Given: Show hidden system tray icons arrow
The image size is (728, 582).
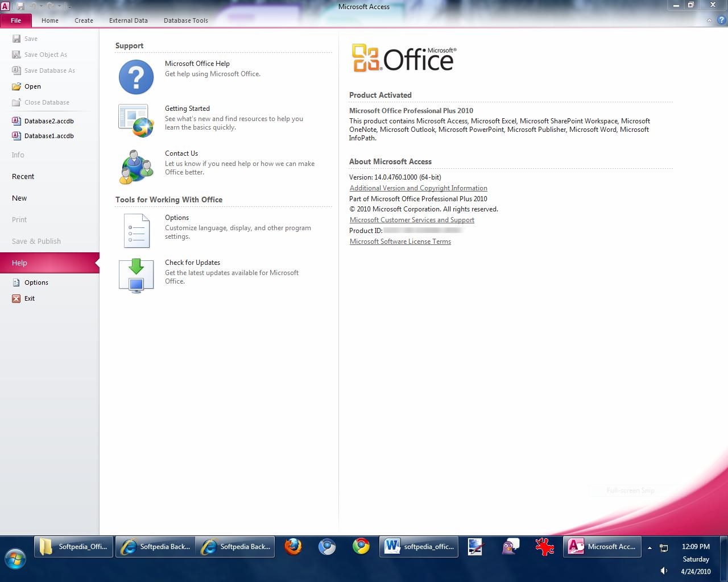Looking at the screenshot, I should (x=650, y=548).
